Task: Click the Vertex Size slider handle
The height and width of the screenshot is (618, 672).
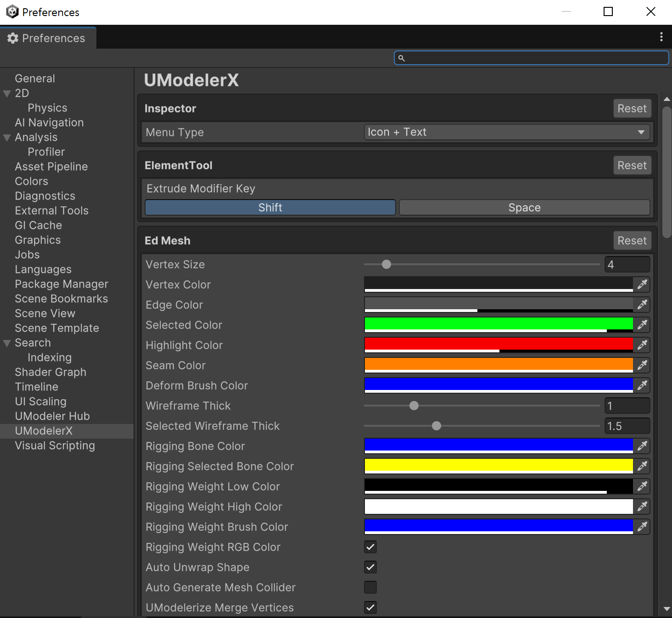Action: tap(386, 264)
